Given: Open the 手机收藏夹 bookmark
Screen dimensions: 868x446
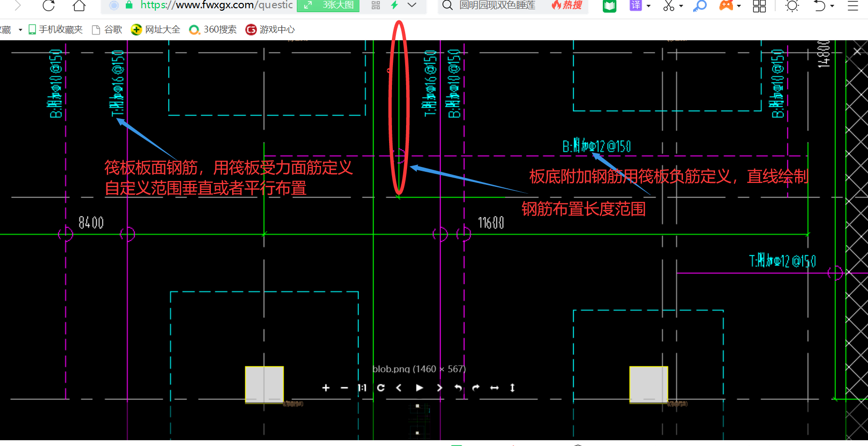Looking at the screenshot, I should [x=55, y=30].
